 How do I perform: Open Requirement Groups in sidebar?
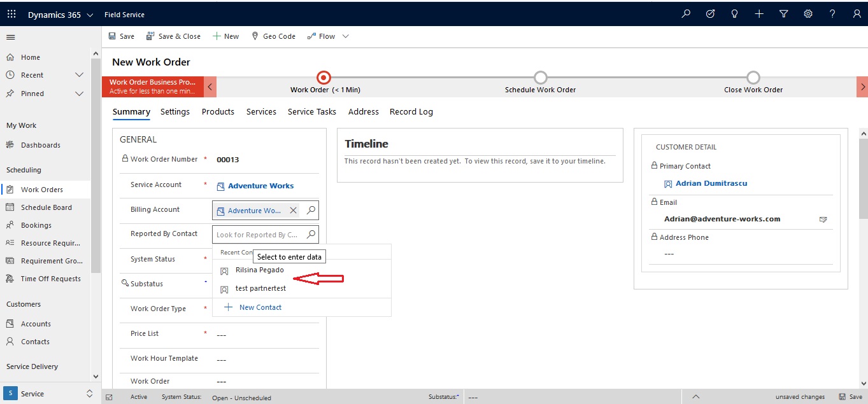click(x=52, y=261)
